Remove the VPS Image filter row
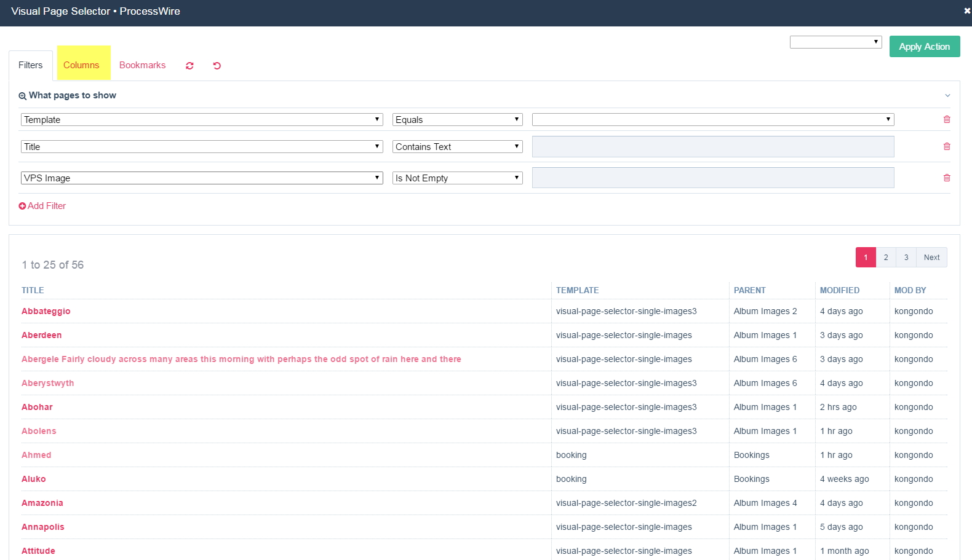Screen dimensions: 972x560 pyautogui.click(x=947, y=178)
